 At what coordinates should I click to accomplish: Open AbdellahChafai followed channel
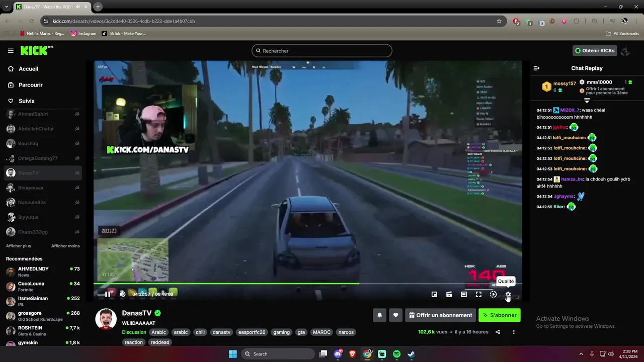(x=43, y=129)
